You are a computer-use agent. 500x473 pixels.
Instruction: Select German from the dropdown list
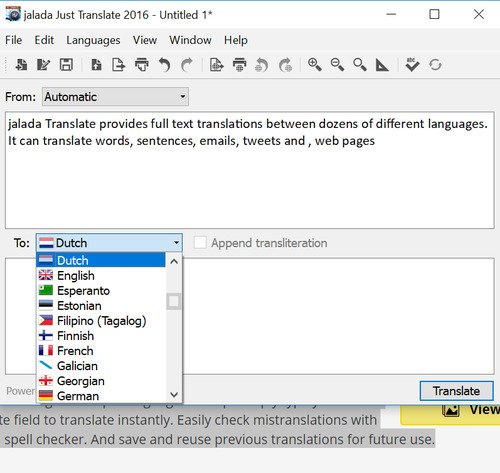pos(101,396)
